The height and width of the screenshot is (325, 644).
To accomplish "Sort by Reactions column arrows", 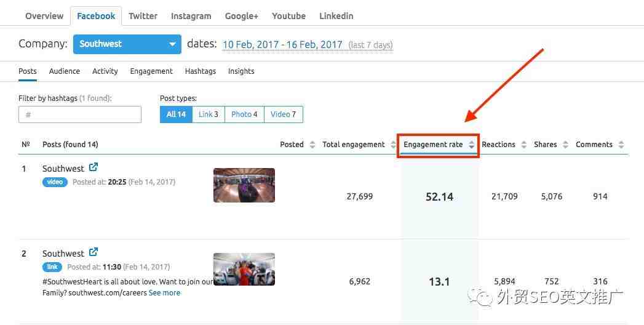I will [523, 145].
